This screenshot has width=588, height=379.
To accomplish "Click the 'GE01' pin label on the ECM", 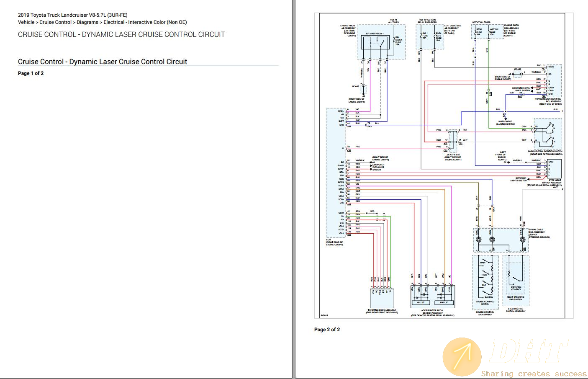I will (x=341, y=213).
